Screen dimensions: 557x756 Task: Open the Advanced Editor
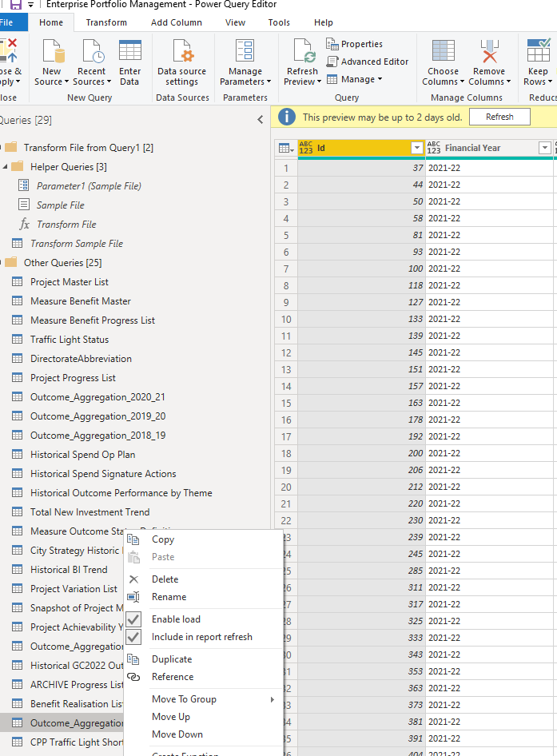click(368, 62)
